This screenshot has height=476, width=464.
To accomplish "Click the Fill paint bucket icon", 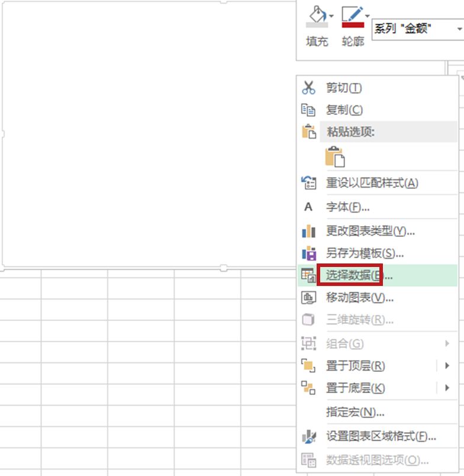I will pyautogui.click(x=317, y=14).
